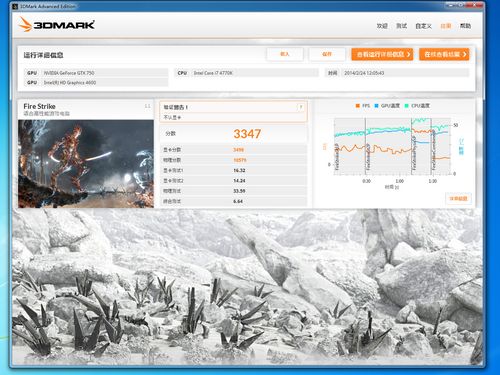Click the blue GPU temperature legend marker

[x=376, y=106]
